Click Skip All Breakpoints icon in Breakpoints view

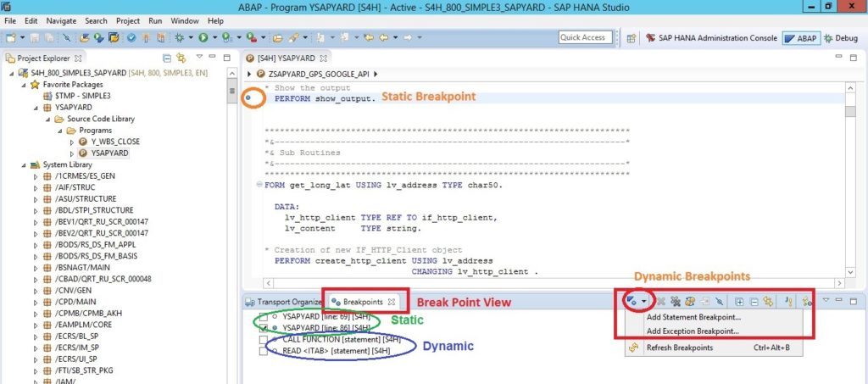click(719, 302)
